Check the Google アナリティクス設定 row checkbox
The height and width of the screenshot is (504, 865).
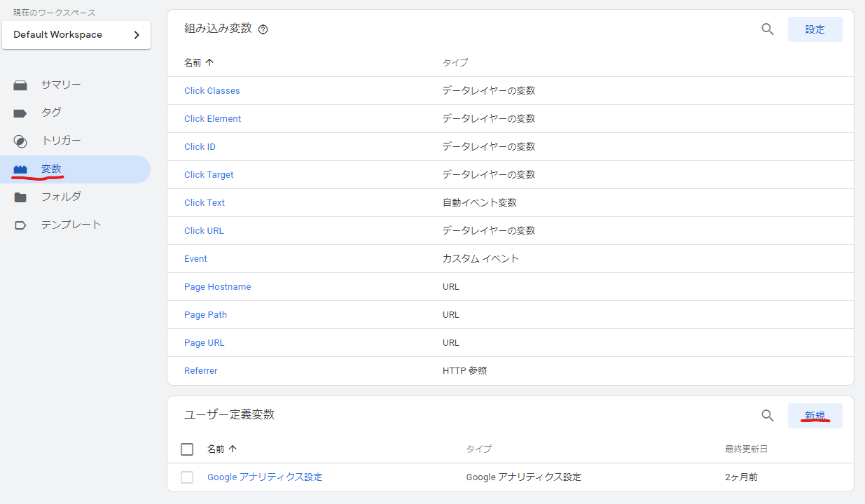[187, 477]
